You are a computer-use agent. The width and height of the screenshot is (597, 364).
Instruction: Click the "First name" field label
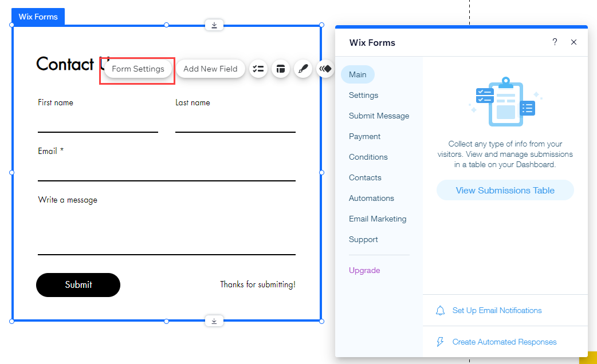tap(56, 102)
